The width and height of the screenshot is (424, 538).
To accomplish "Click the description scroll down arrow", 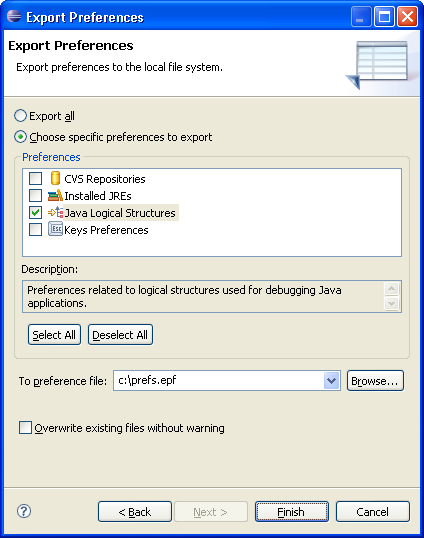I will click(x=391, y=303).
